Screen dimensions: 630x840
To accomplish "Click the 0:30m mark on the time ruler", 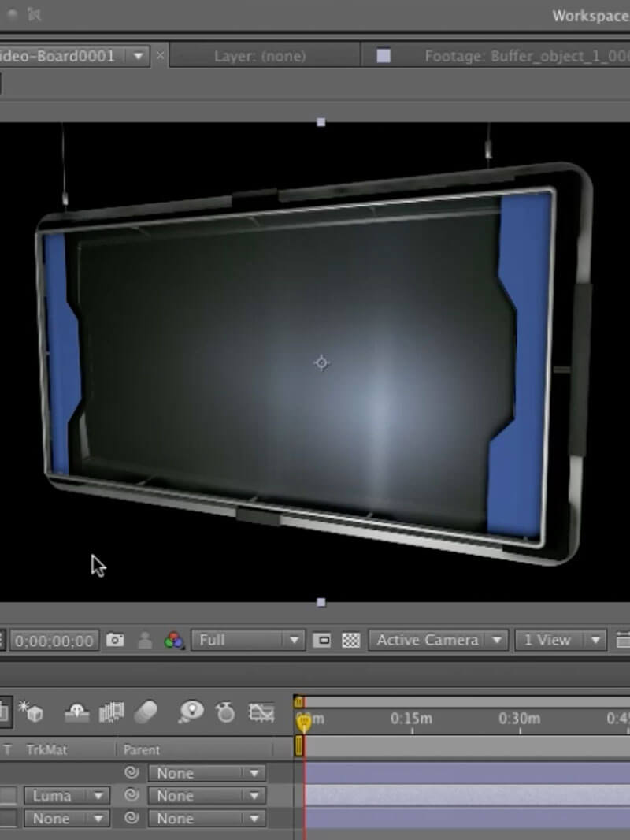I will tap(519, 719).
